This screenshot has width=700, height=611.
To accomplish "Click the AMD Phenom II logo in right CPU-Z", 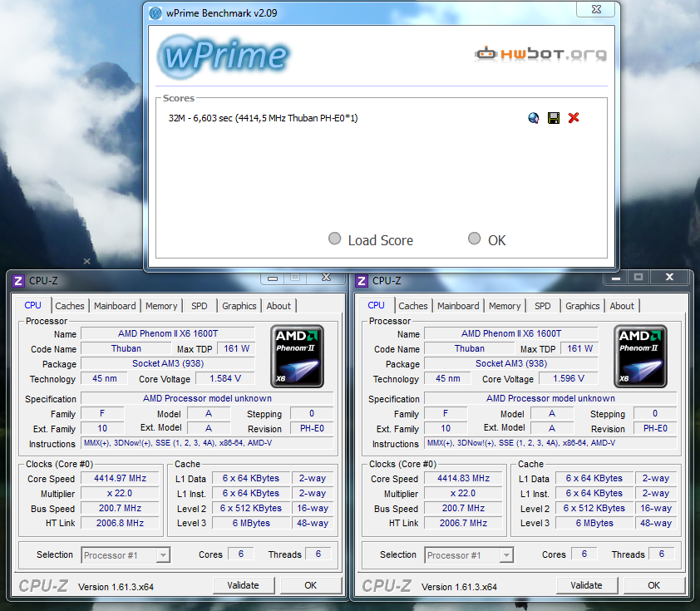I will click(640, 356).
